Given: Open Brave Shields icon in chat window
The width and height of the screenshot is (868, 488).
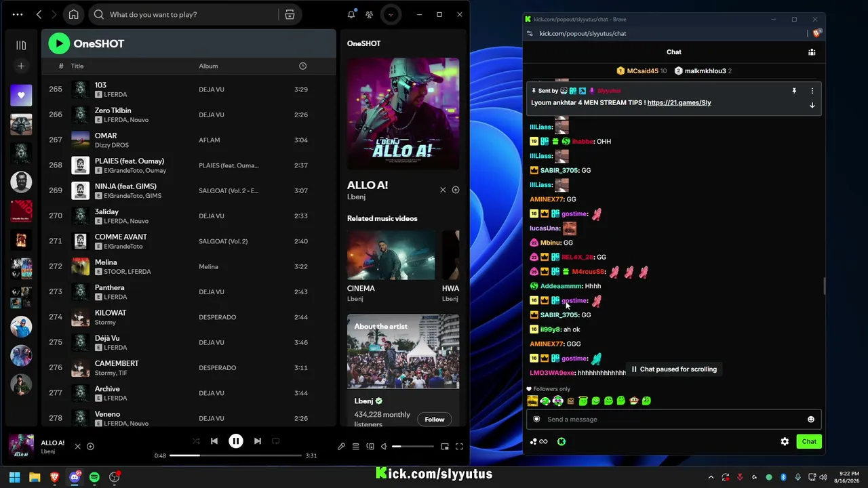Looking at the screenshot, I should coord(817,33).
